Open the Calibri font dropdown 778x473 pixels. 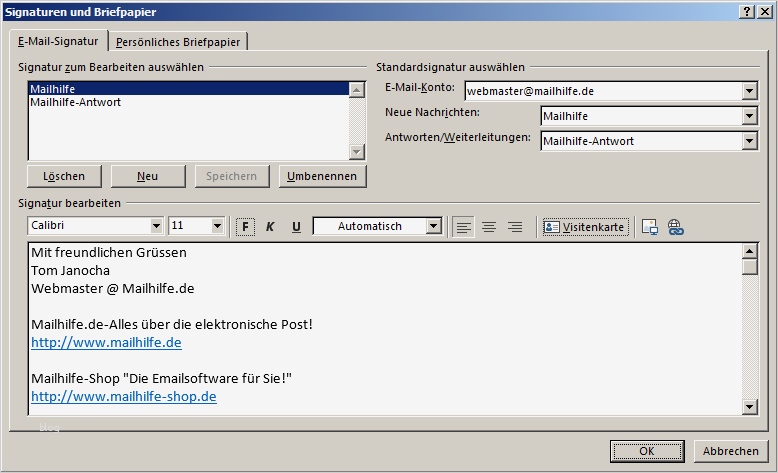coord(156,226)
